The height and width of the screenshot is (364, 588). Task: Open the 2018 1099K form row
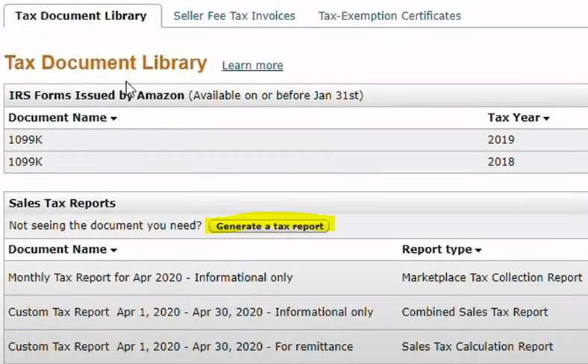296,162
